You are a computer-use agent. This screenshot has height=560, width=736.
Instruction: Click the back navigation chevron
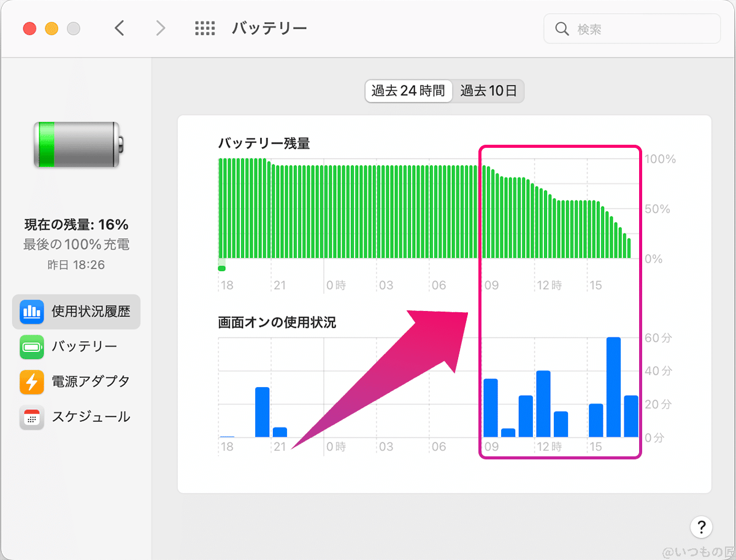120,28
